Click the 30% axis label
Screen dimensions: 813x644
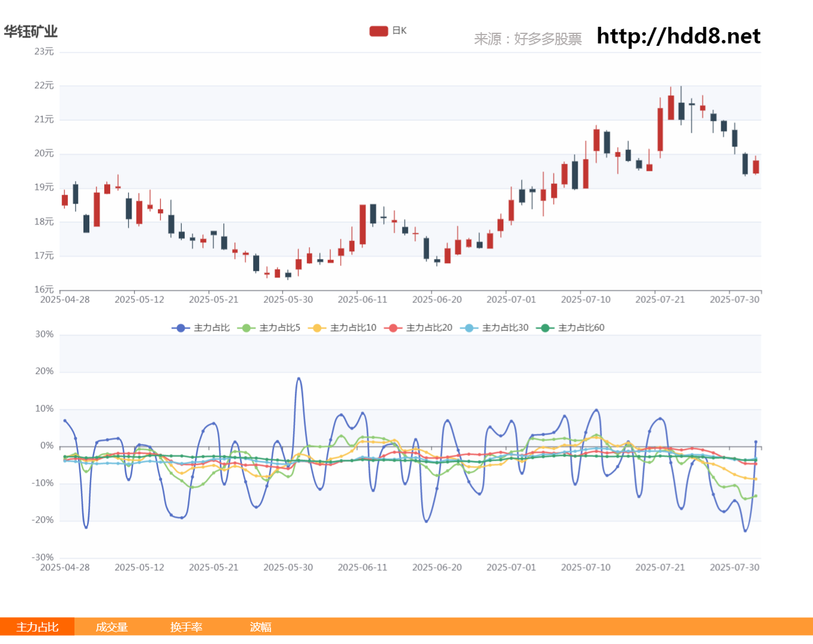click(x=45, y=334)
